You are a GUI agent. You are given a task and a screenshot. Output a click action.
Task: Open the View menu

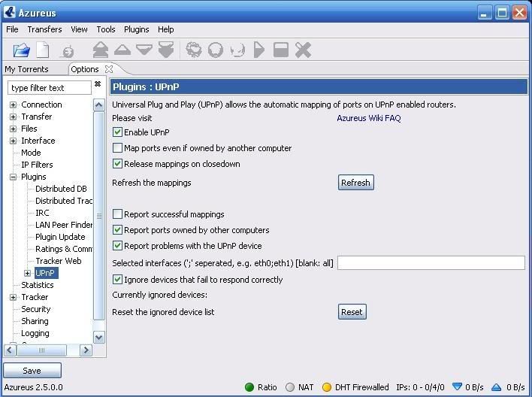(79, 29)
